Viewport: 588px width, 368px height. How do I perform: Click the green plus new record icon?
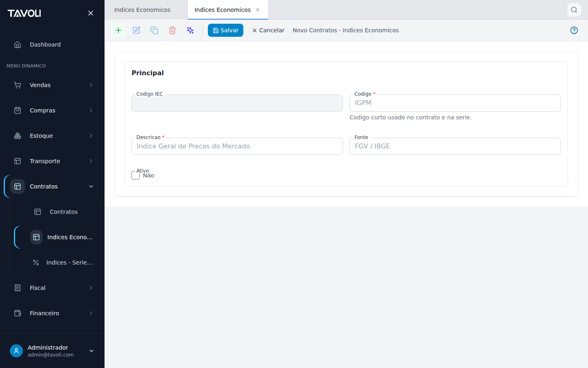pyautogui.click(x=118, y=30)
